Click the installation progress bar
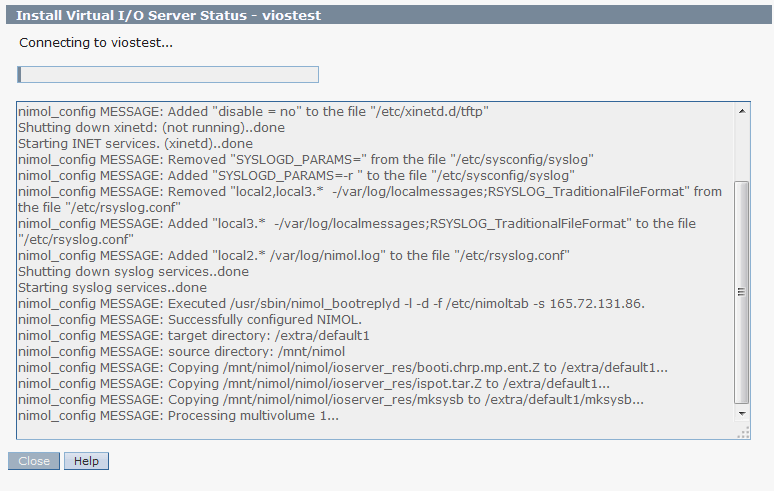 coord(168,74)
